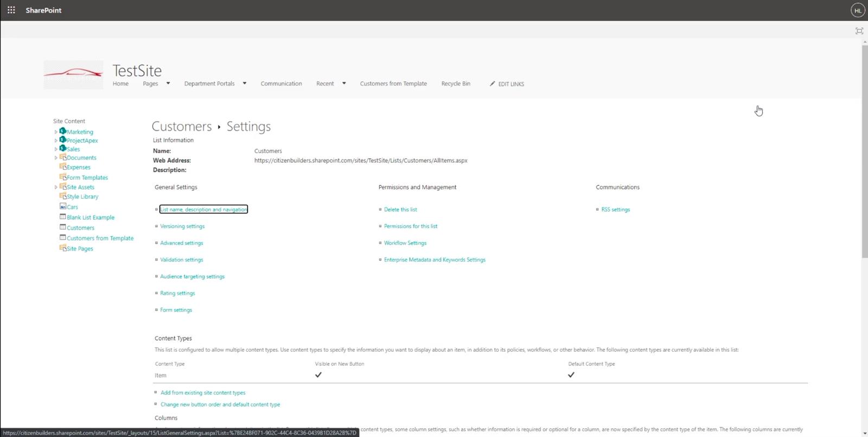Click the Customers list icon in Site Content

tap(63, 227)
